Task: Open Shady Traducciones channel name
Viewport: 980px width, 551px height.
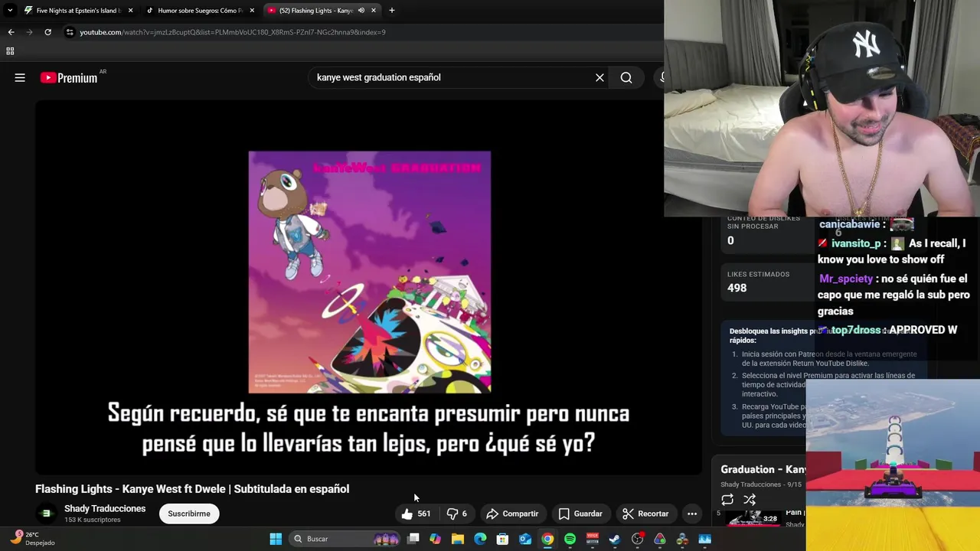Action: click(x=105, y=508)
